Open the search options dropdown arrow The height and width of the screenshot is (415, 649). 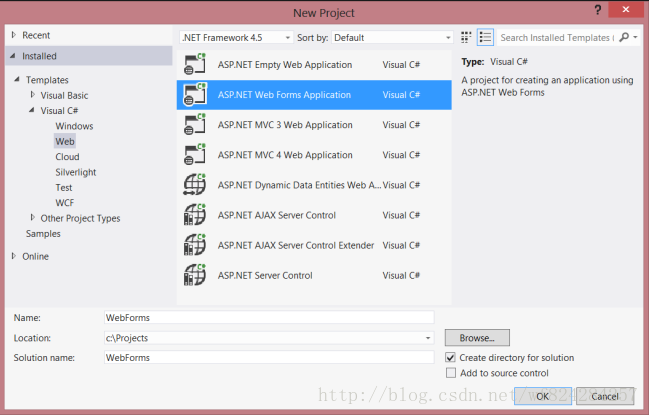point(635,37)
